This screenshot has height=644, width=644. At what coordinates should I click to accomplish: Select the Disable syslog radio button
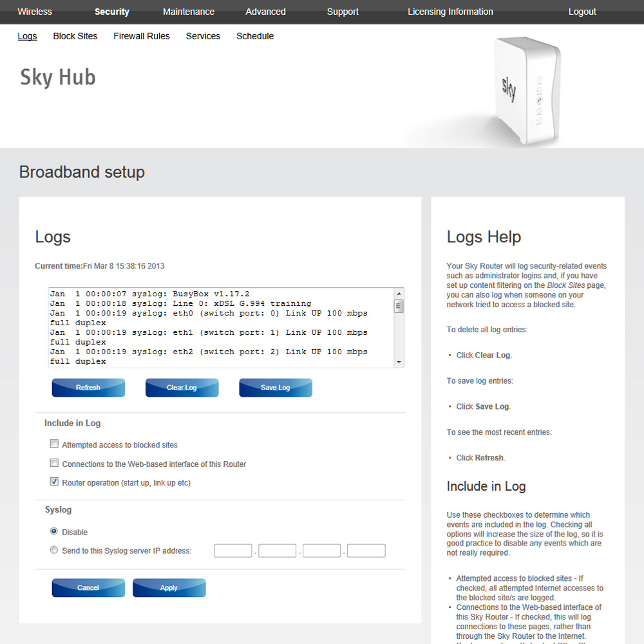click(54, 531)
